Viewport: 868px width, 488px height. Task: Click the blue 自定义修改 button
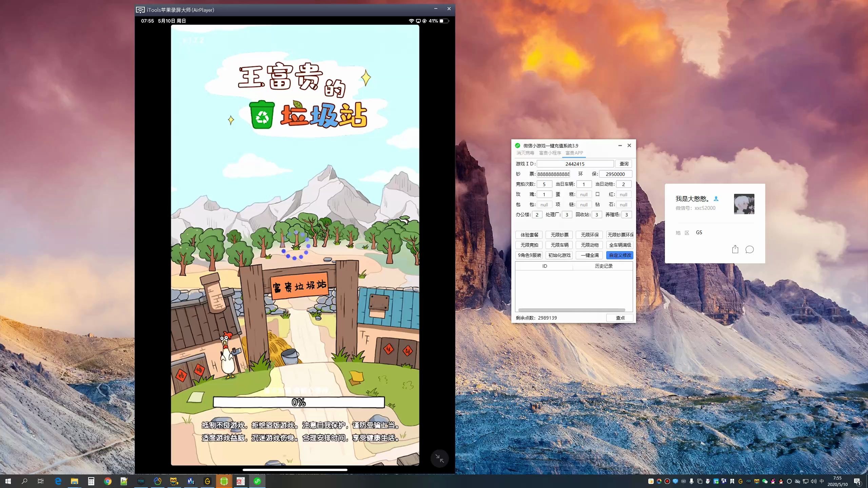click(x=620, y=255)
